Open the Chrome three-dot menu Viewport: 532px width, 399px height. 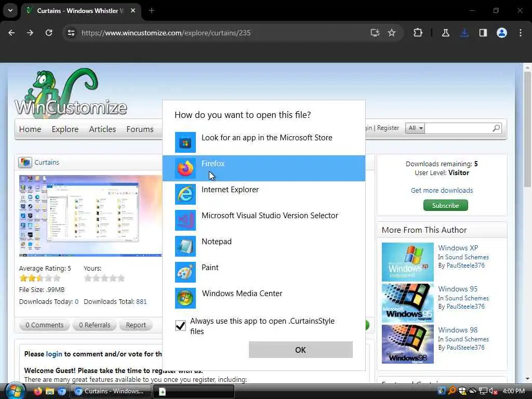(x=521, y=33)
